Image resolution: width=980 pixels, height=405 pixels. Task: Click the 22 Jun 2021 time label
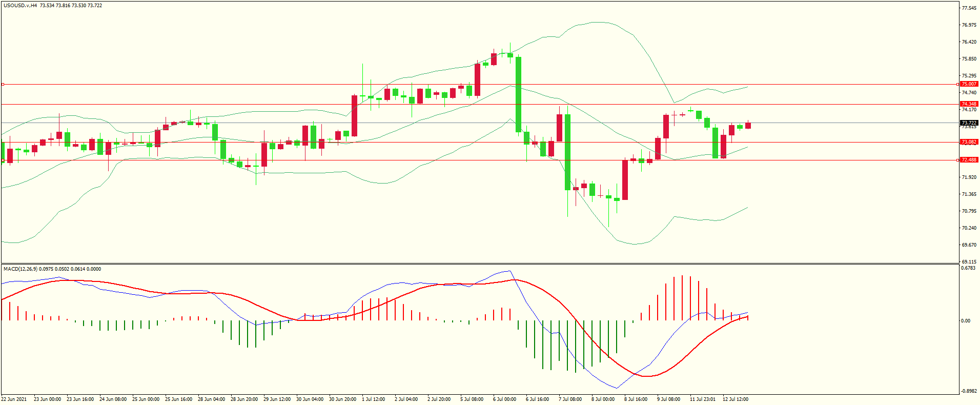(14, 399)
